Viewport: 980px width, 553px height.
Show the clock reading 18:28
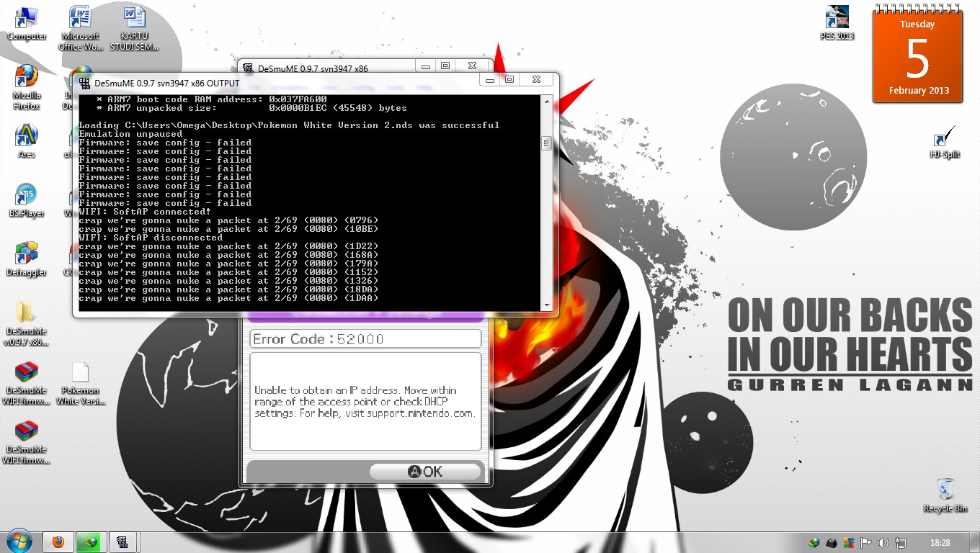click(940, 543)
